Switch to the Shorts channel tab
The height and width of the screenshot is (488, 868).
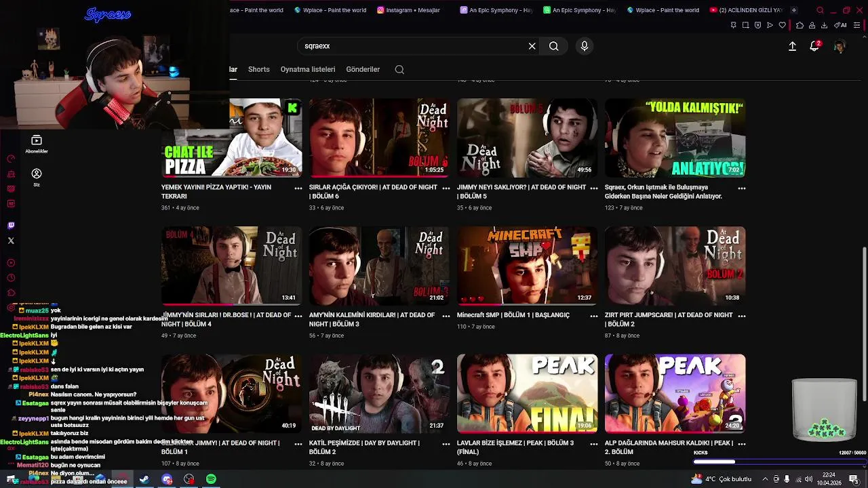[259, 69]
